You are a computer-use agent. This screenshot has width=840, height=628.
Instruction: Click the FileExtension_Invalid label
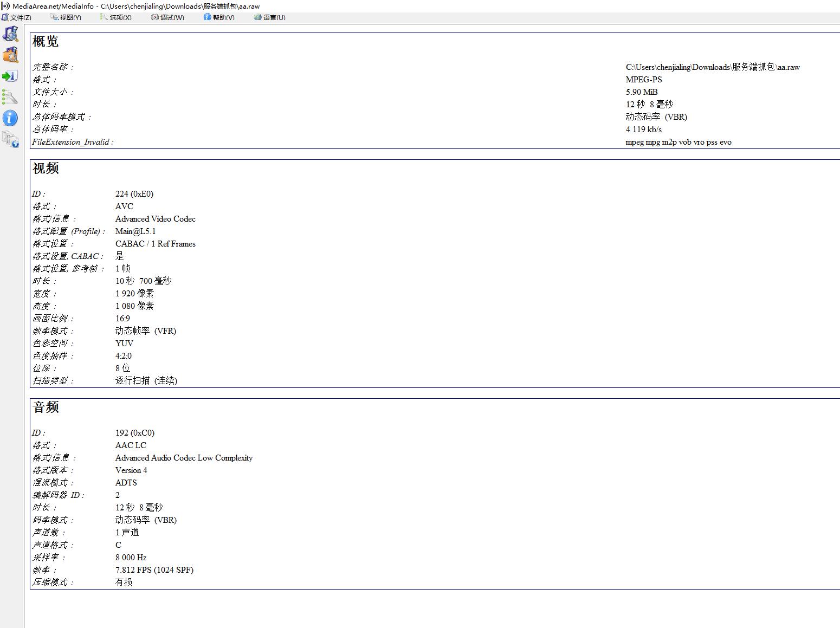[73, 143]
